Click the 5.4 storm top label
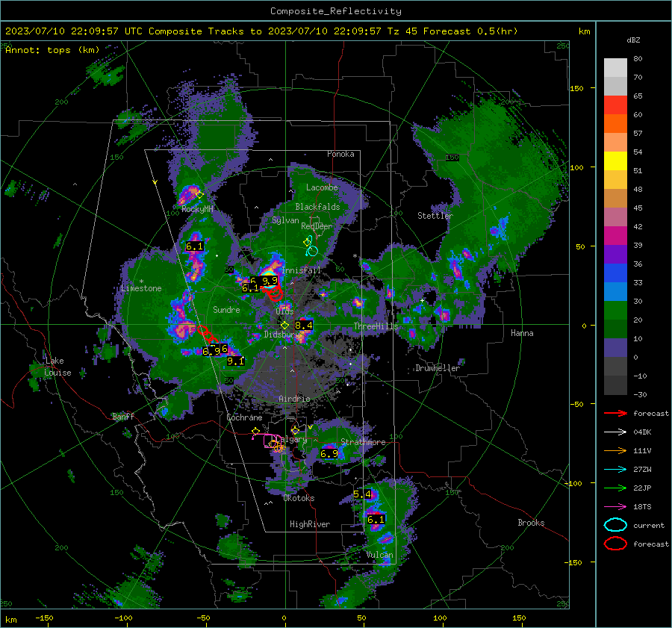This screenshot has height=628, width=672. click(x=361, y=494)
